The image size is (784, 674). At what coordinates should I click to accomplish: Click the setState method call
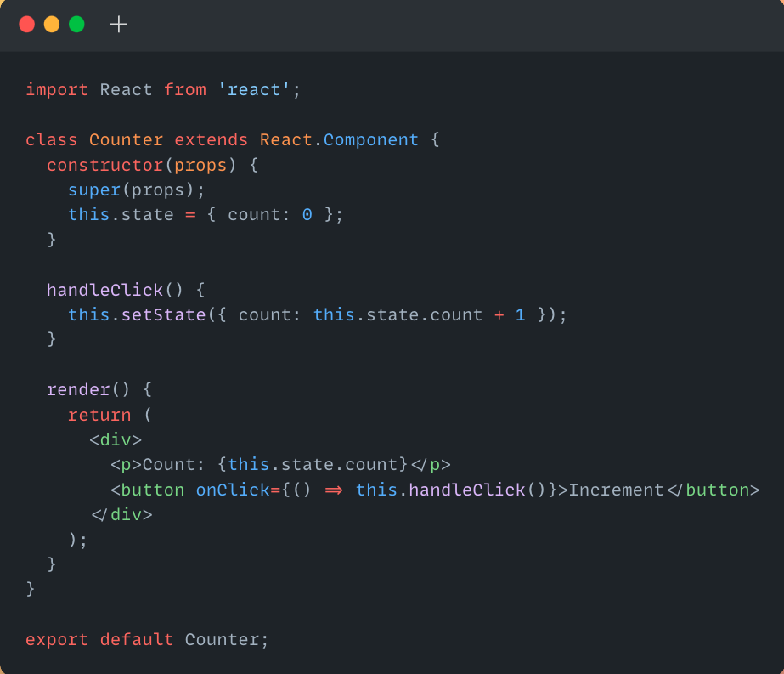coord(163,314)
